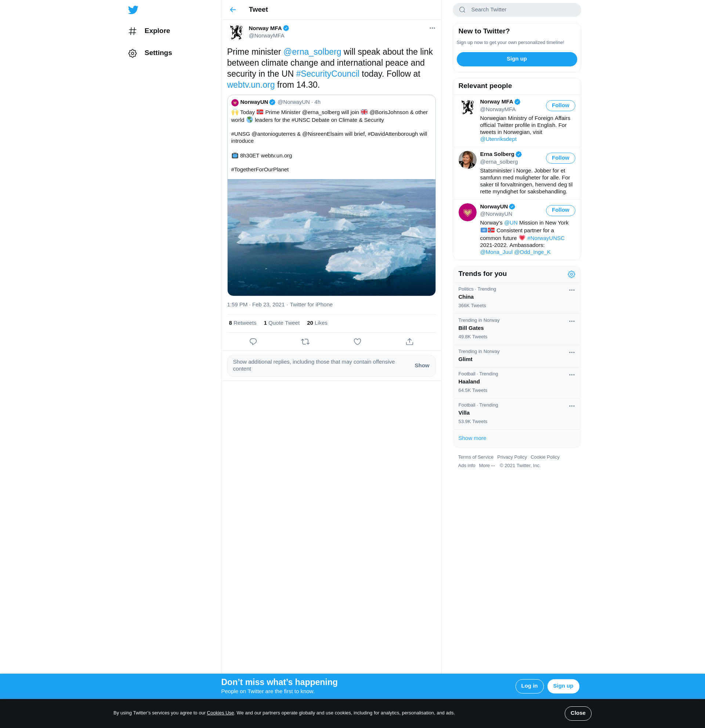The width and height of the screenshot is (705, 728).
Task: Open the iceberg photo in quoted tweet
Action: 331,237
